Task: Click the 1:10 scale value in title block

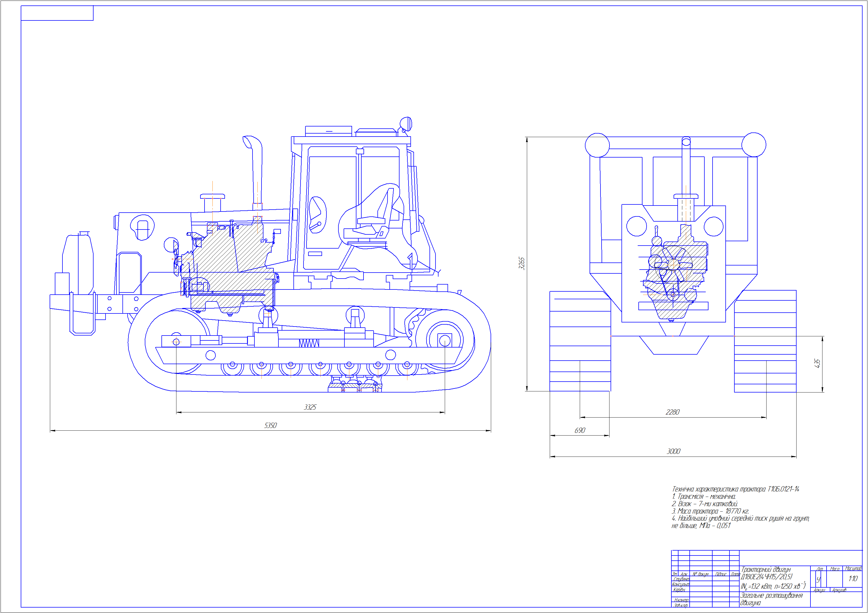Action: pos(853,579)
